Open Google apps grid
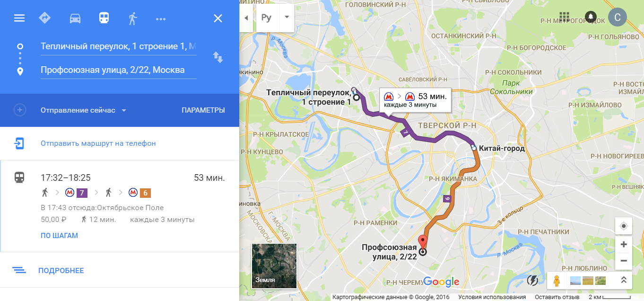The width and height of the screenshot is (644, 301). pyautogui.click(x=564, y=17)
